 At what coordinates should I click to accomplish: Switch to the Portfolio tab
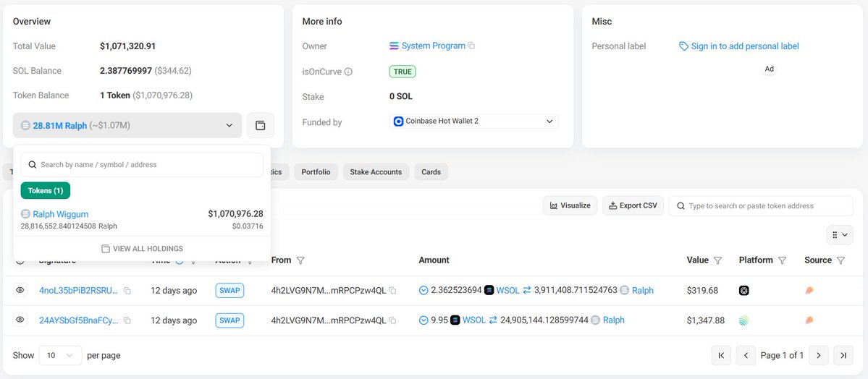tap(316, 172)
